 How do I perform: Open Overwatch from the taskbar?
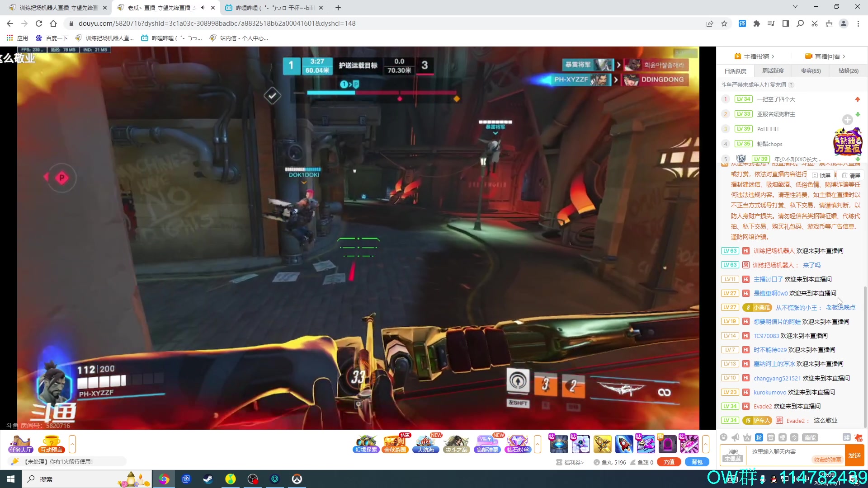click(297, 479)
